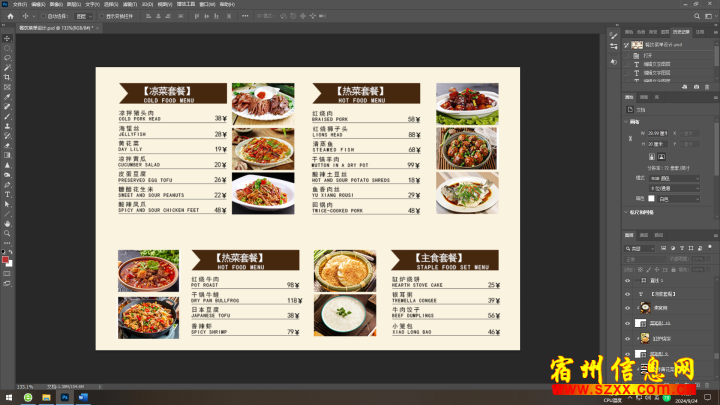This screenshot has height=405, width=720.
Task: Toggle Quick Mask mode
Action: [x=7, y=274]
